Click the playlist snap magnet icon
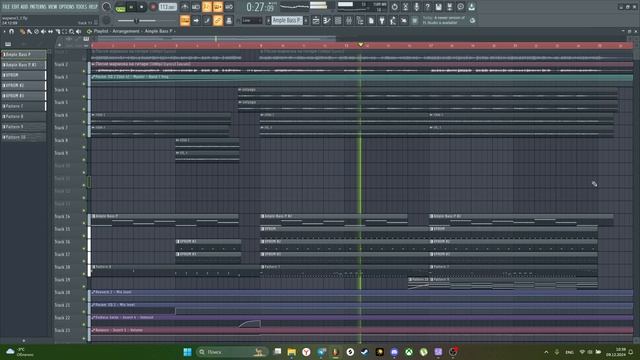Screen dimensions: 640x360 pos(11,31)
